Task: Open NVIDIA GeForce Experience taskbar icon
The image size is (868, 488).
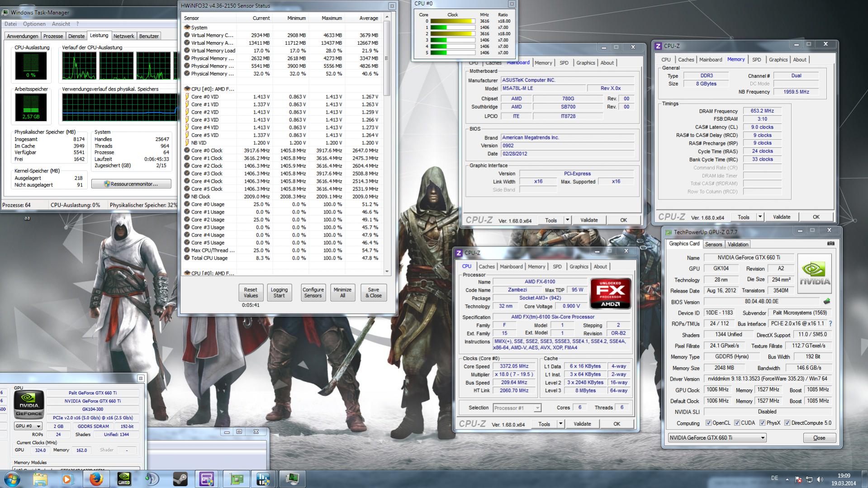Action: pyautogui.click(x=124, y=479)
